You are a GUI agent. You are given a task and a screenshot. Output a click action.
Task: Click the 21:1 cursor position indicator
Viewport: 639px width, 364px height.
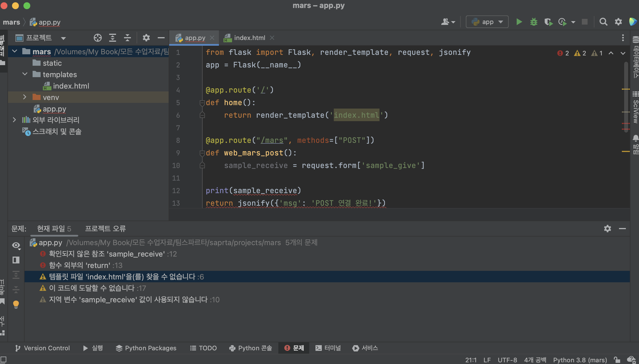point(471,360)
